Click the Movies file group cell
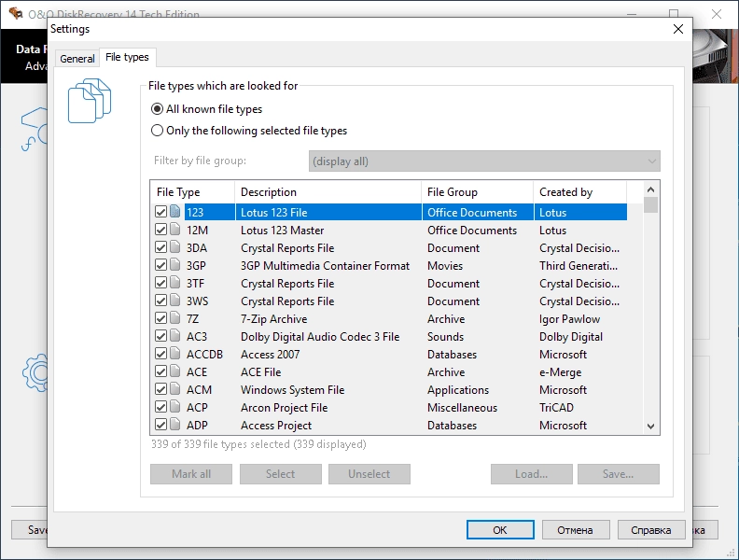This screenshot has height=560, width=739. pos(445,265)
